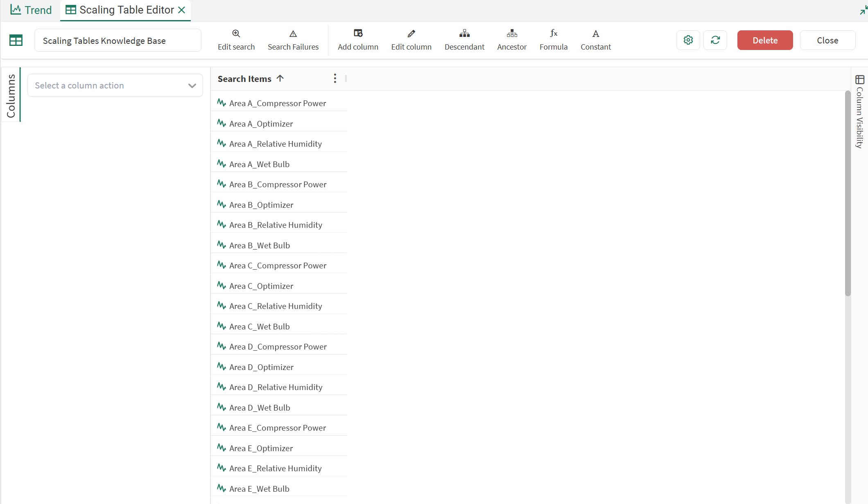Click the Edit search magnifier icon
Image resolution: width=868 pixels, height=504 pixels.
(x=236, y=34)
